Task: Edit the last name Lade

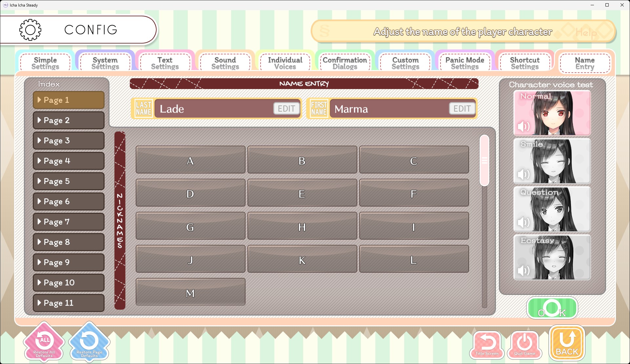Action: (286, 109)
